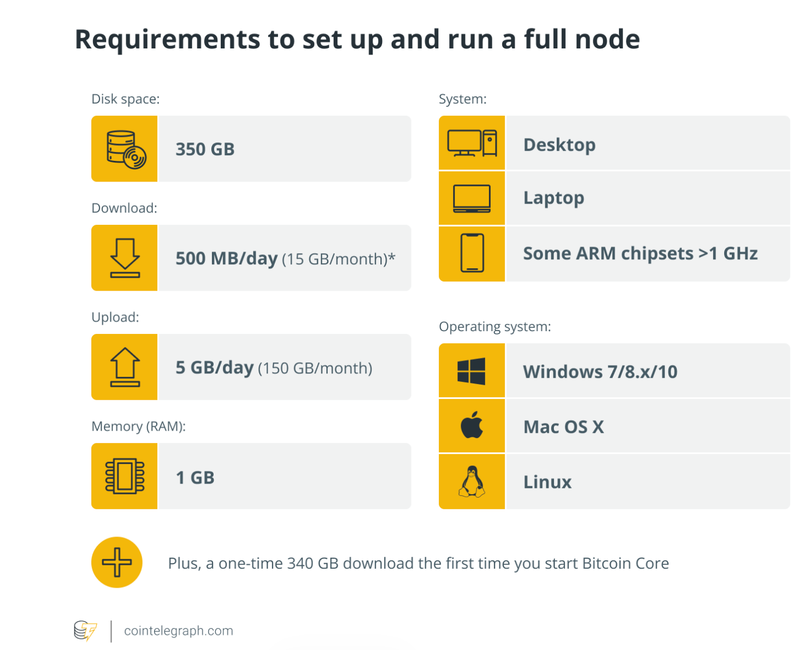Click the Desktop computer icon
Viewport: 812px width, 650px height.
[x=471, y=144]
